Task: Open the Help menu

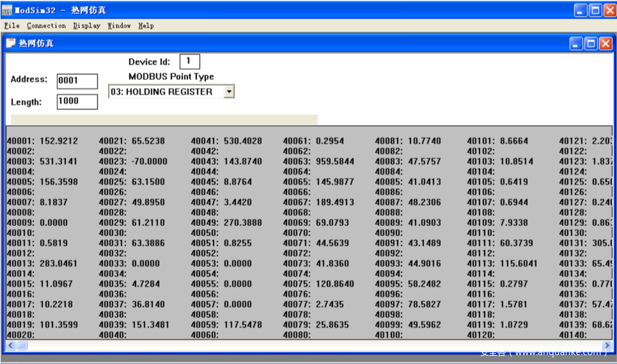Action: pos(146,26)
